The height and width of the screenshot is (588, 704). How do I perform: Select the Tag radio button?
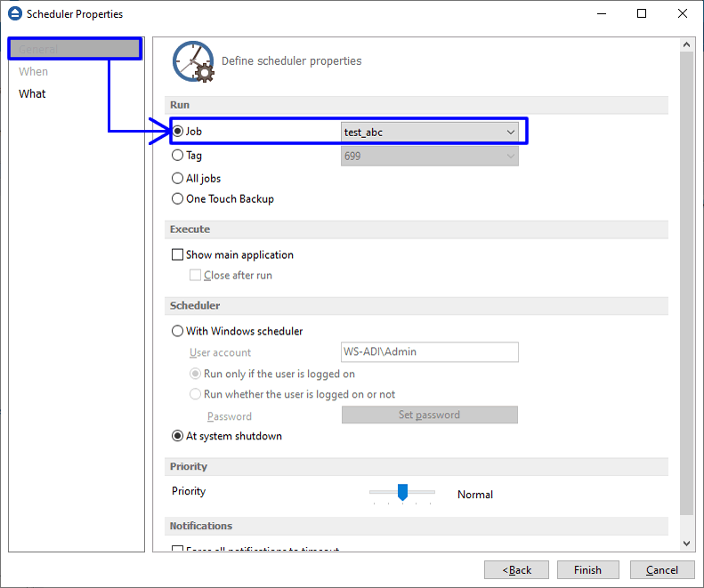point(178,156)
